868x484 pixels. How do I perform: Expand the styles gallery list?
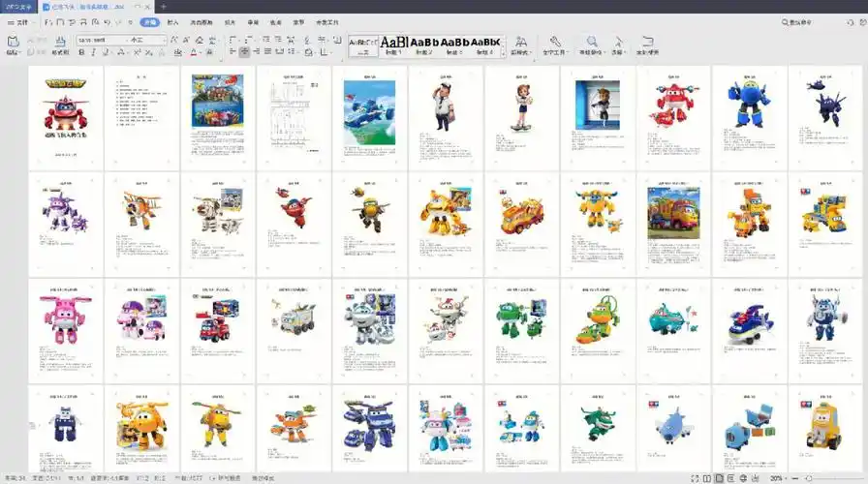click(504, 52)
